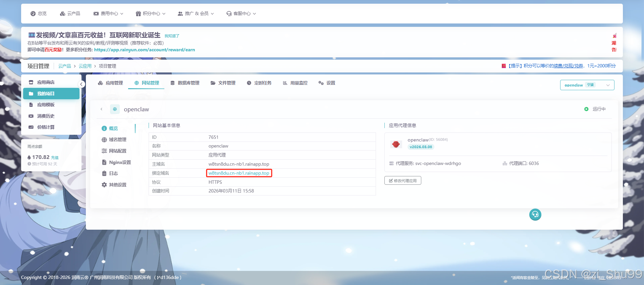Open the openclaw project selector dropdown
644x285 pixels.
point(587,85)
